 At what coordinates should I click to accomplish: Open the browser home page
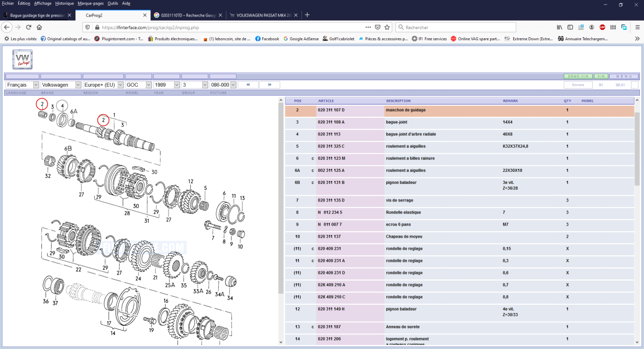39,27
